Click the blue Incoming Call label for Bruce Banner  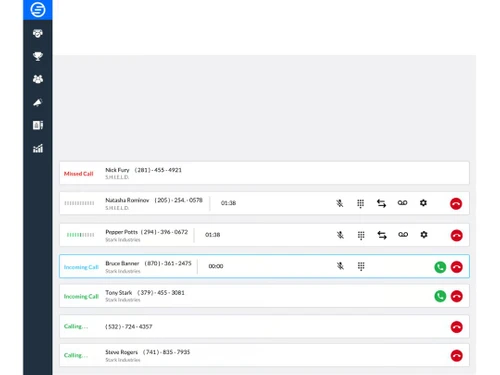81,267
